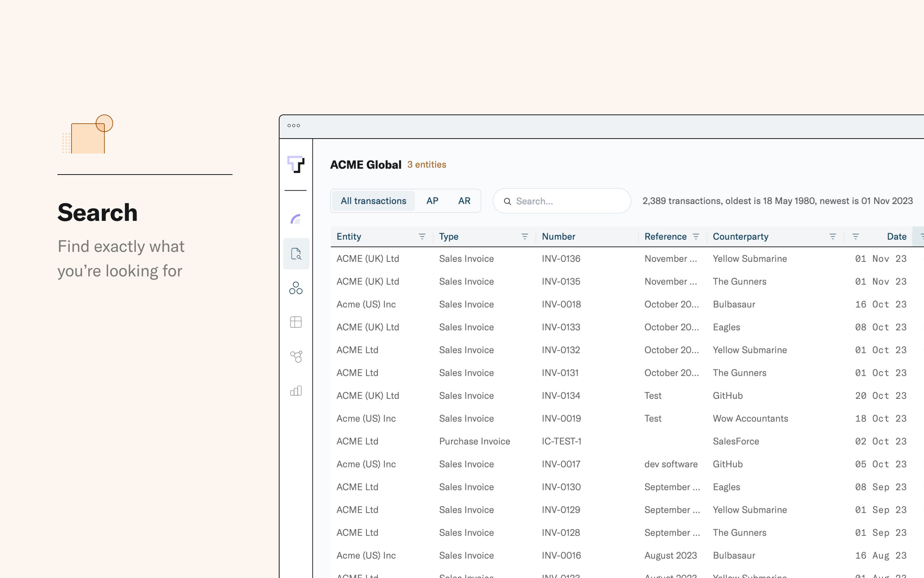This screenshot has height=578, width=924.
Task: Open the Reference column filter
Action: (696, 237)
